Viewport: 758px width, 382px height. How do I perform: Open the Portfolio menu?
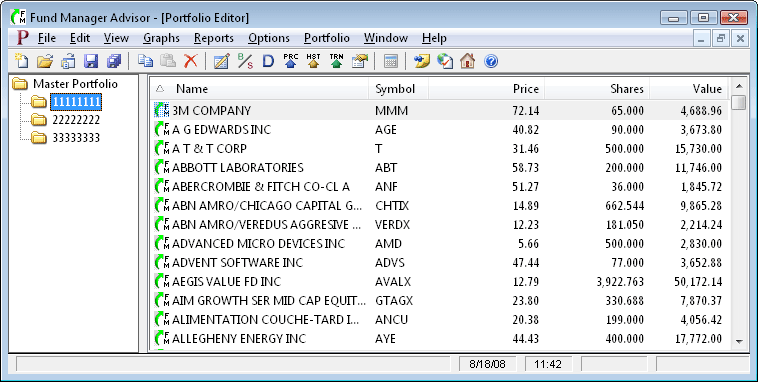click(327, 38)
